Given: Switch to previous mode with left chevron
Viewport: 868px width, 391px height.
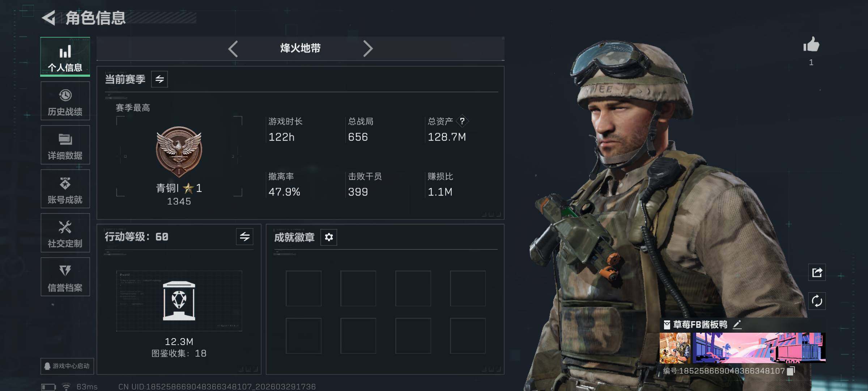Looking at the screenshot, I should click(x=233, y=49).
